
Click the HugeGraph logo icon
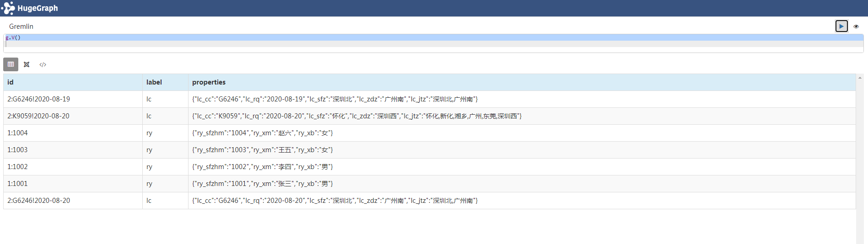point(8,8)
